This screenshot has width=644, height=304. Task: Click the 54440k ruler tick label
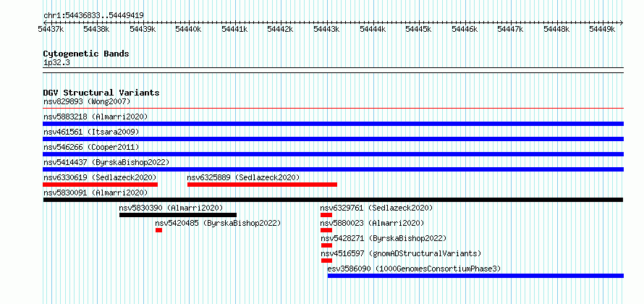[x=189, y=29]
